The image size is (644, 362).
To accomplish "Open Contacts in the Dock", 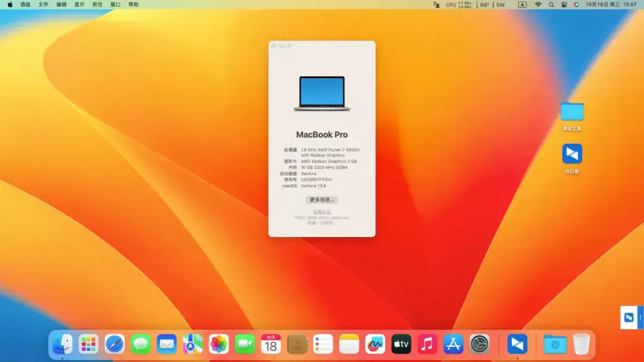I will pos(297,344).
